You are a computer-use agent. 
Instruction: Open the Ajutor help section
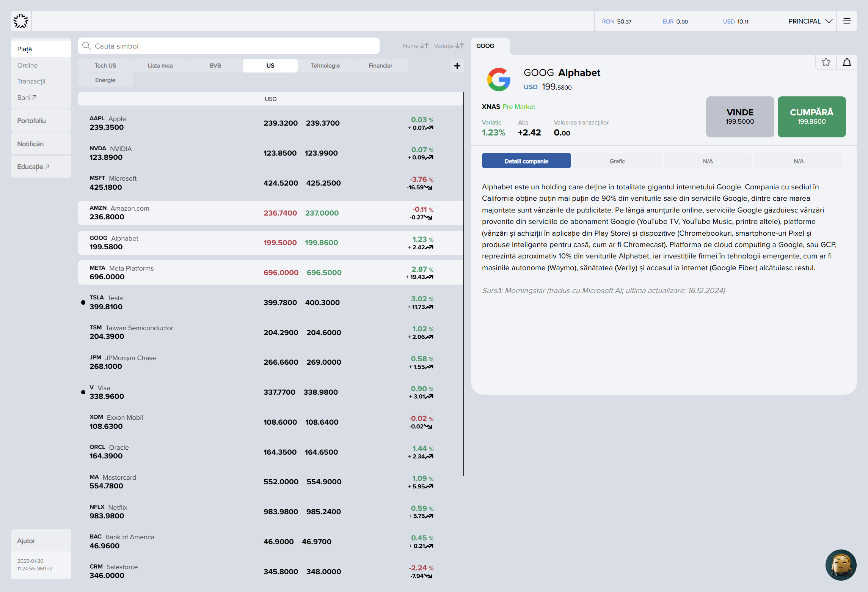point(41,541)
